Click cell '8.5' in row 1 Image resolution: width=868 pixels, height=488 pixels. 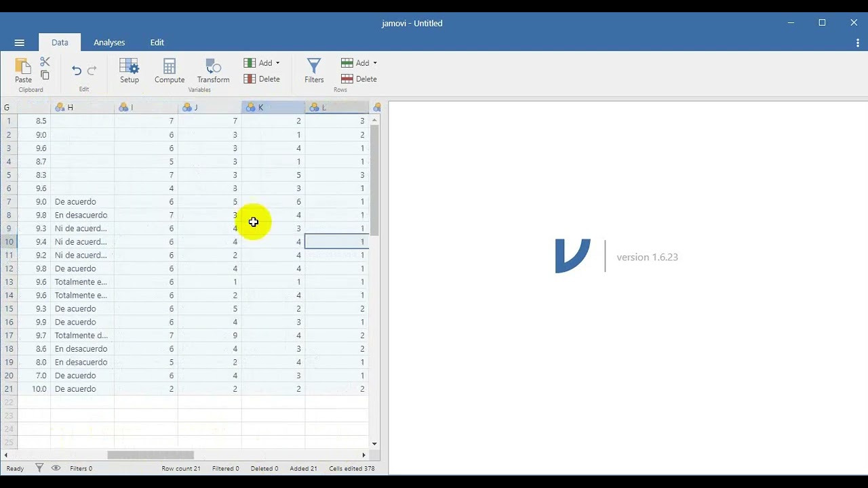point(34,121)
